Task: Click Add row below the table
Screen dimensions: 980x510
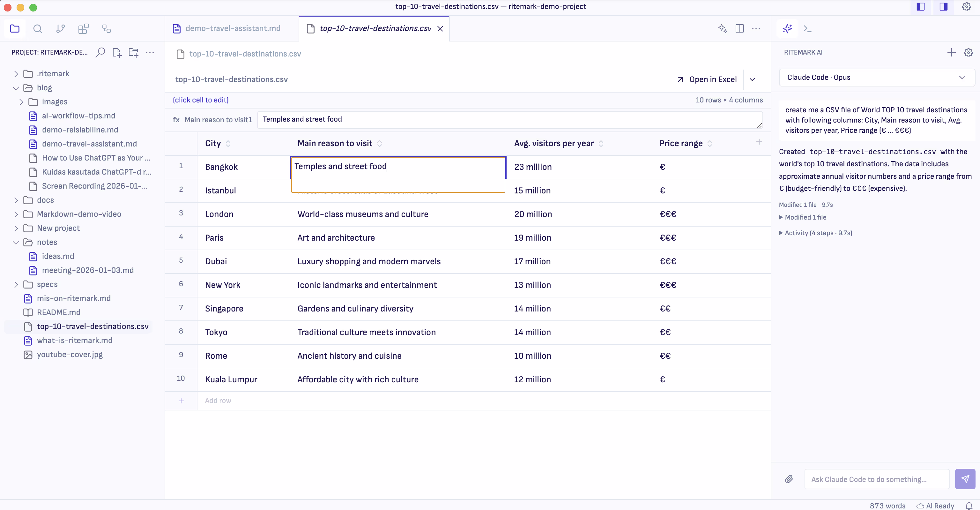Action: pos(218,401)
